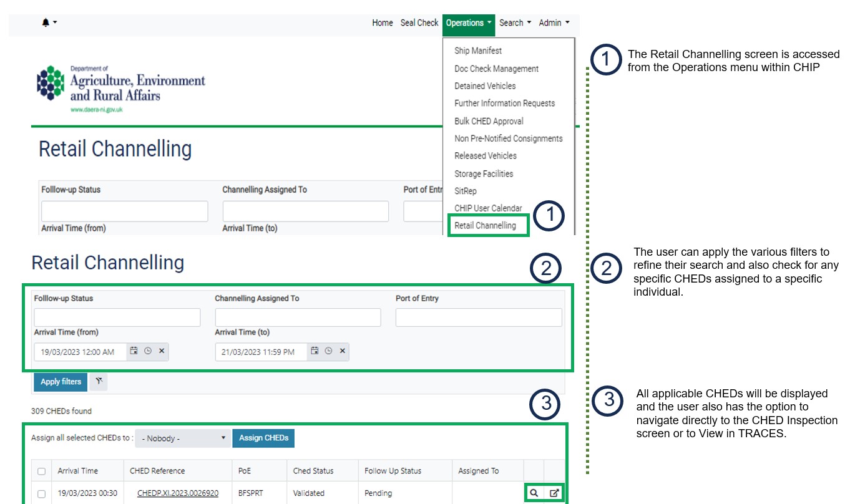Open the notification bell menu
Image resolution: width=845 pixels, height=504 pixels.
(x=49, y=22)
